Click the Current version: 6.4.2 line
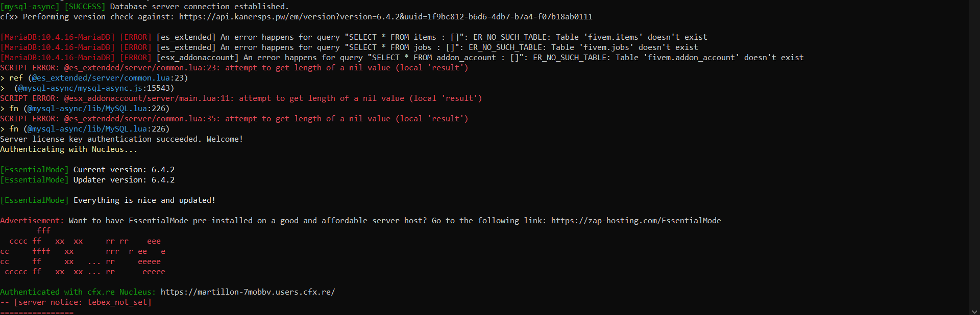 click(x=124, y=170)
